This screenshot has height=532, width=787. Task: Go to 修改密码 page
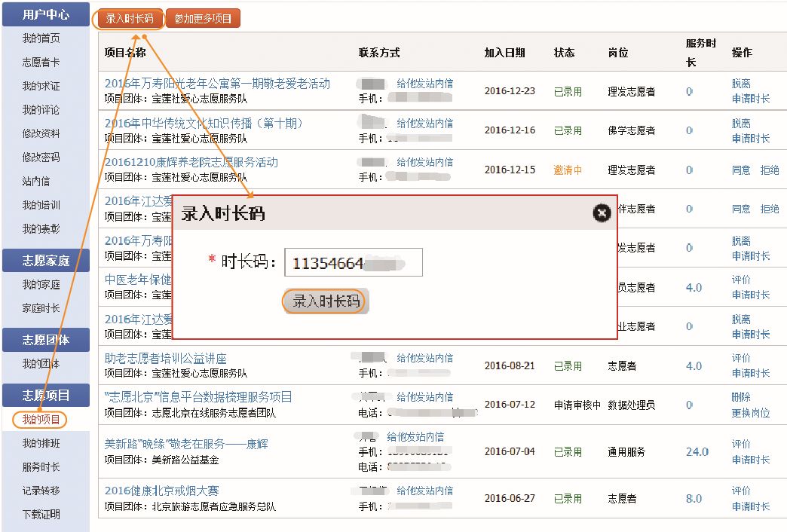point(41,157)
